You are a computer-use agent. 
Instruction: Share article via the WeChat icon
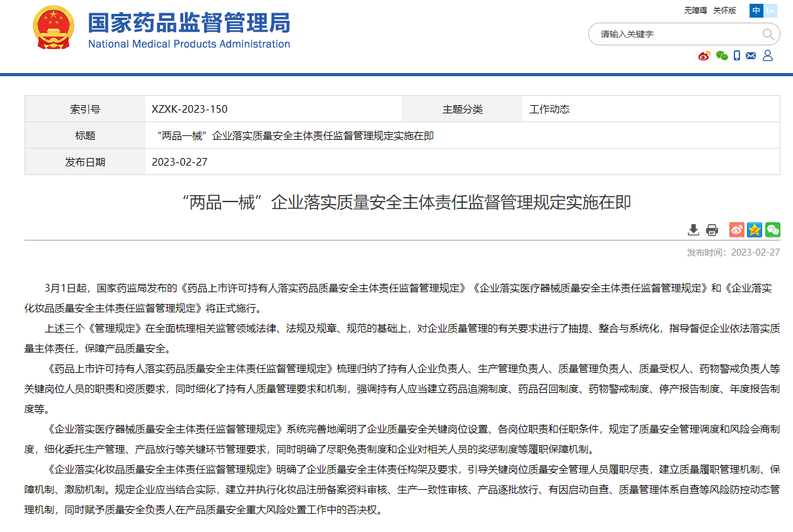[772, 230]
